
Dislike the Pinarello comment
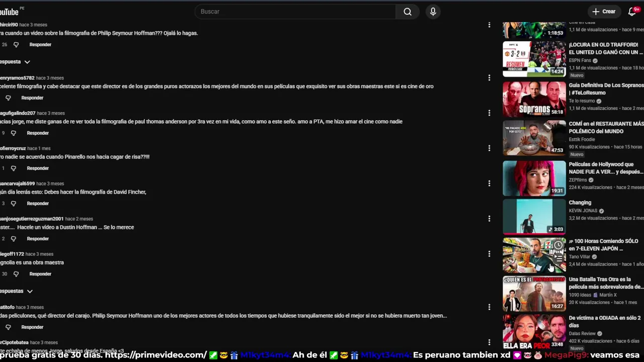click(x=14, y=168)
